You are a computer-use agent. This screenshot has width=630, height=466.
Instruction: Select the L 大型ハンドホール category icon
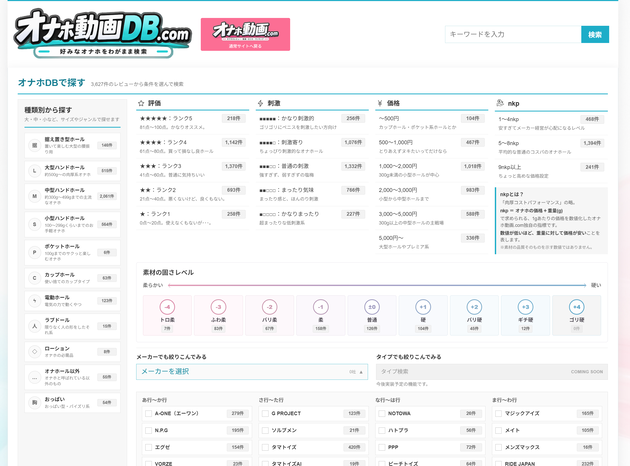pos(35,171)
